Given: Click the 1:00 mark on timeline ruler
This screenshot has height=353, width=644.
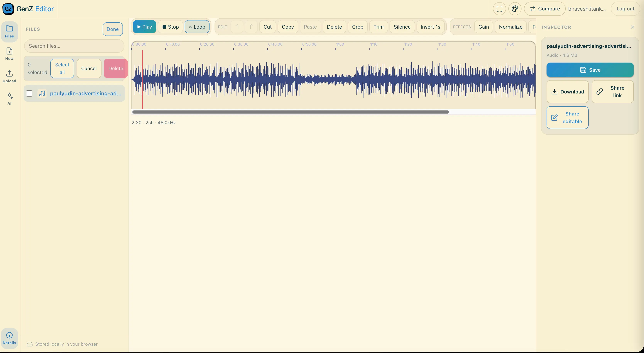Looking at the screenshot, I should click(x=340, y=44).
